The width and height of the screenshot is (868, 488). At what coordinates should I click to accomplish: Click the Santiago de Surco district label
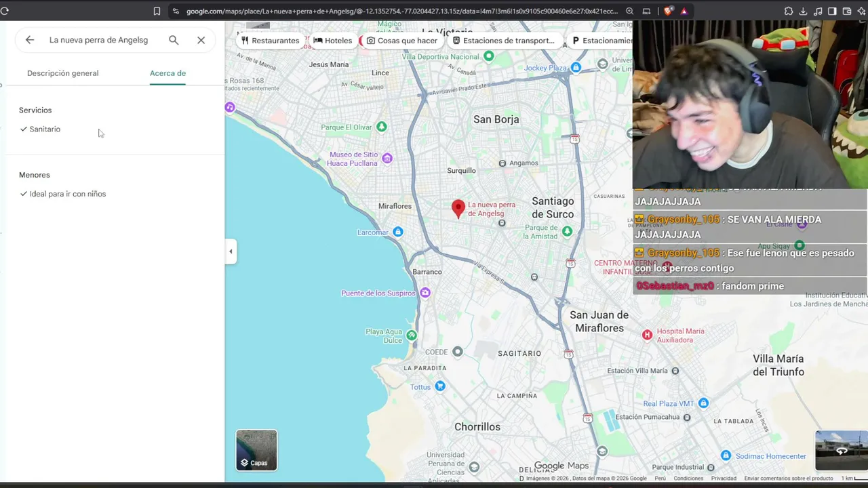pos(553,207)
